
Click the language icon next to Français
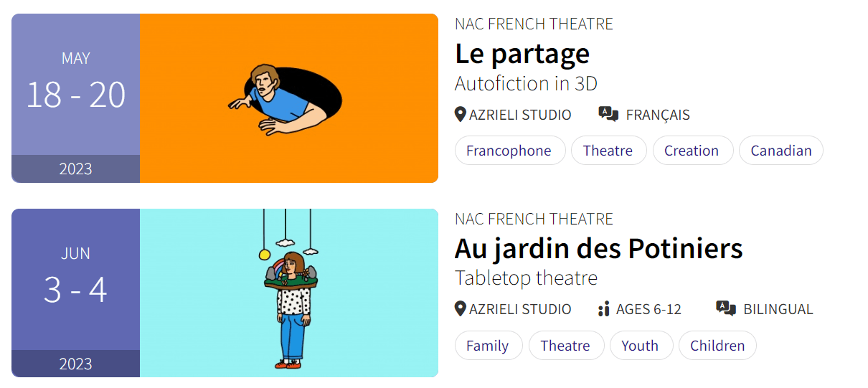coord(608,115)
